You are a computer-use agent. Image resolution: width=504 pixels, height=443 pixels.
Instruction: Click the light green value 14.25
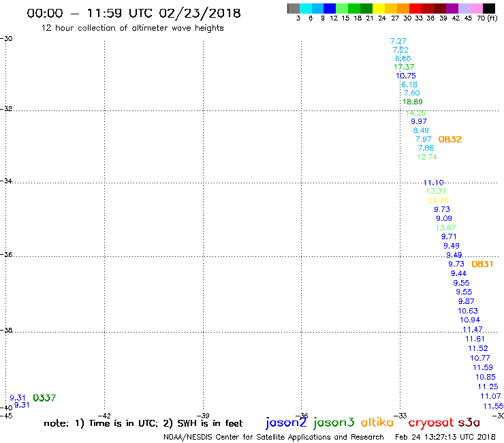tap(415, 113)
